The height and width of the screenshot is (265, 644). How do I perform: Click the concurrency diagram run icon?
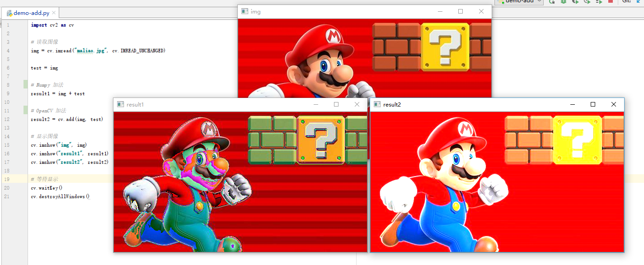coord(599,1)
